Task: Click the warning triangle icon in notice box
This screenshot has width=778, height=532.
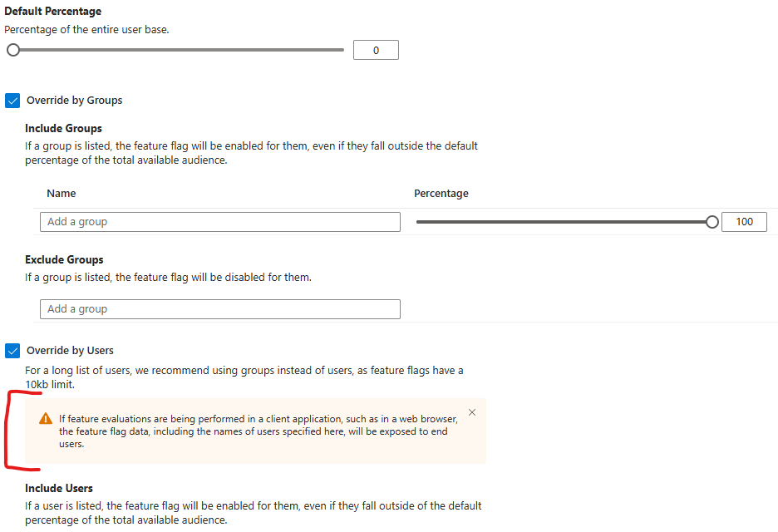Action: [x=45, y=420]
